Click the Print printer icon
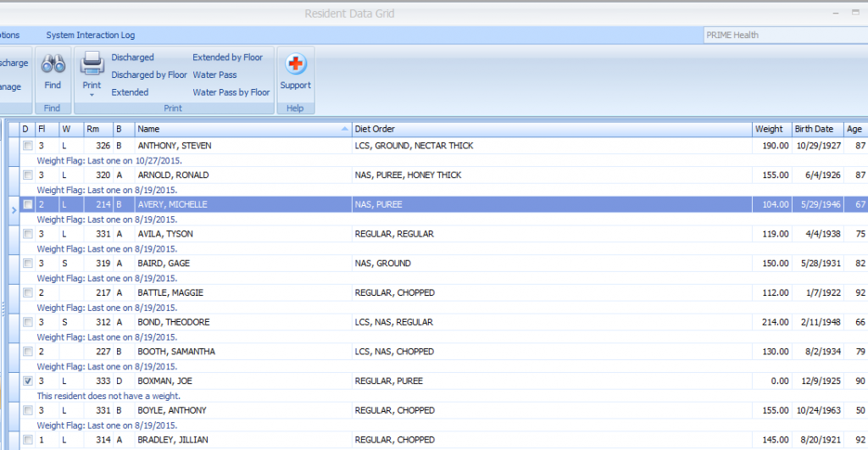This screenshot has height=450, width=868. (92, 64)
